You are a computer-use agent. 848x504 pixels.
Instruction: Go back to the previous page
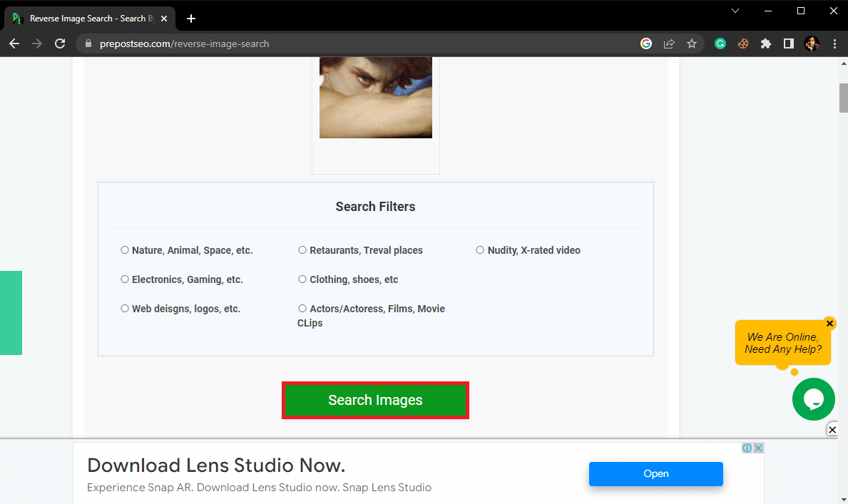pos(14,43)
